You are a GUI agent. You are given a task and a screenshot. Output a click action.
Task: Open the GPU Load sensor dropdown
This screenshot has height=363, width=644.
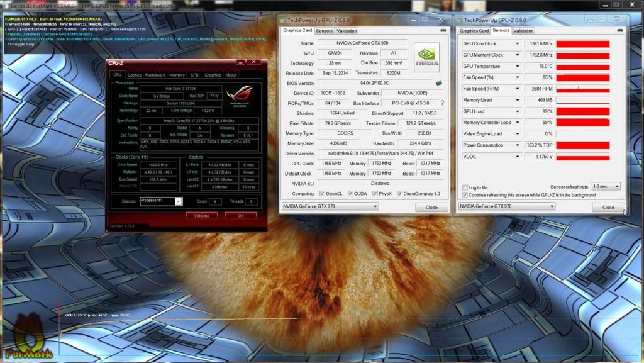(x=518, y=111)
